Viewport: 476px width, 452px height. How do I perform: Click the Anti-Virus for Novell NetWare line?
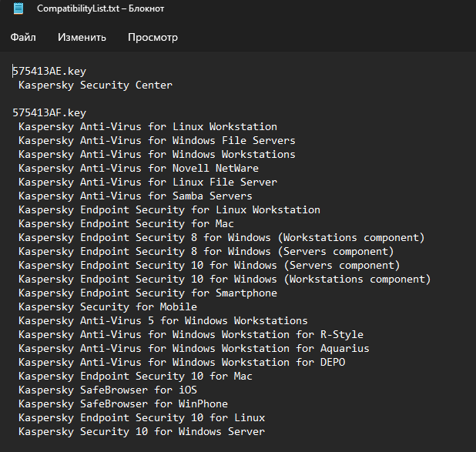tap(139, 168)
